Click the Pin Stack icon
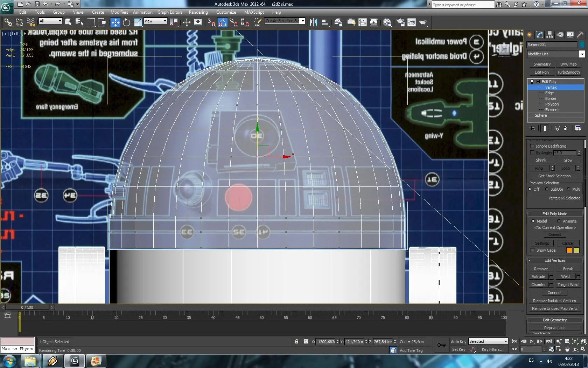 click(533, 128)
